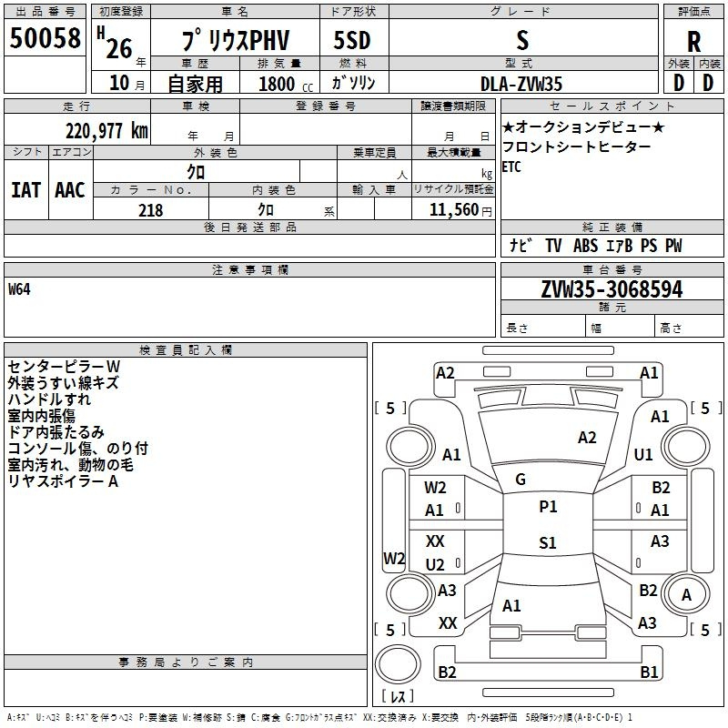
Task: Select inspector note 室内内張傷
Action: coord(41,416)
